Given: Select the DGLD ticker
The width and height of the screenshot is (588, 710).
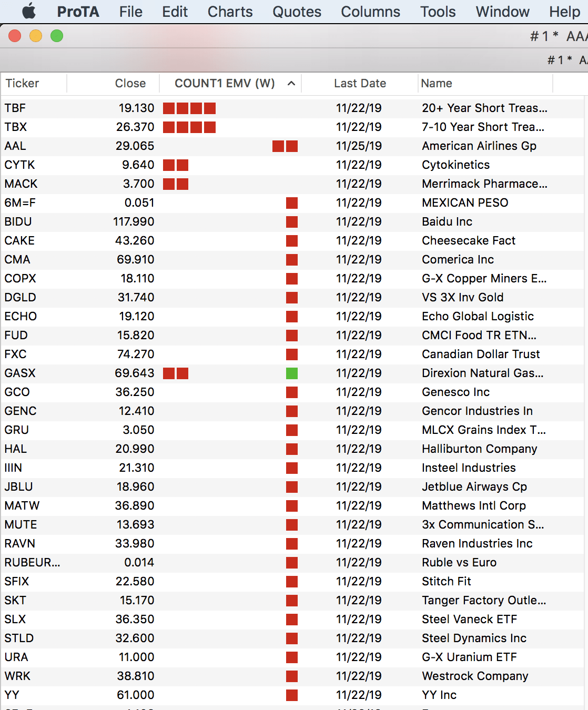Looking at the screenshot, I should [x=20, y=298].
